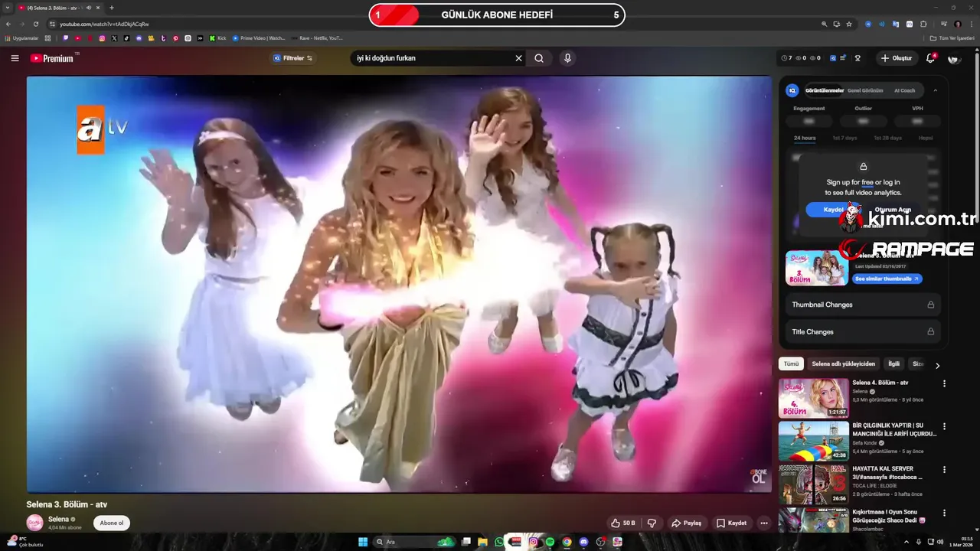Screen dimensions: 980x551
Task: Switch to the Görüntülenmeler tab
Action: click(825, 90)
